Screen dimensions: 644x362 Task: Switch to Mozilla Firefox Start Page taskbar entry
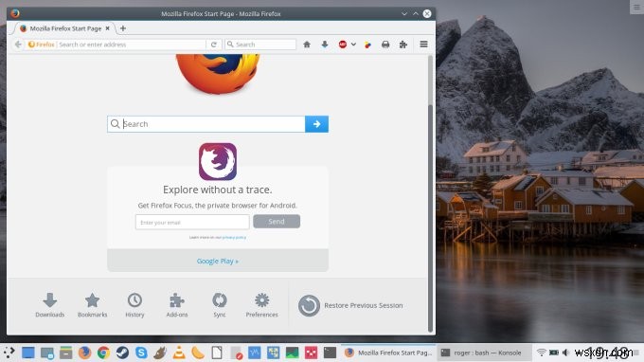388,353
